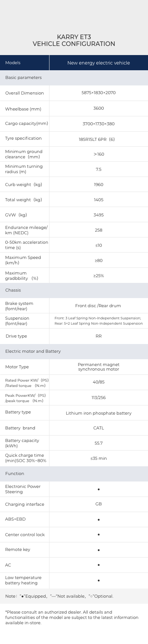This screenshot has width=148, height=644.
Task: Click the Battery capacity 55.7 value
Action: (x=99, y=443)
